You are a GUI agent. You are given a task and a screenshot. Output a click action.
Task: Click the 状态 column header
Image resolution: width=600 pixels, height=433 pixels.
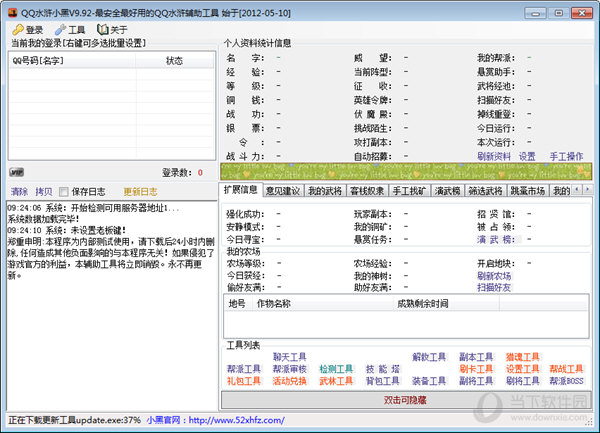tap(175, 60)
